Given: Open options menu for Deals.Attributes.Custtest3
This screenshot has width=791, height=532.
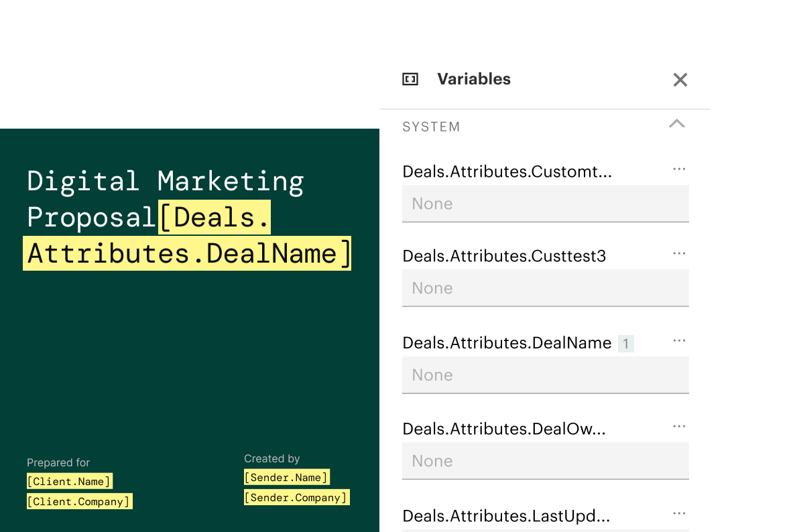Looking at the screenshot, I should pos(679,253).
